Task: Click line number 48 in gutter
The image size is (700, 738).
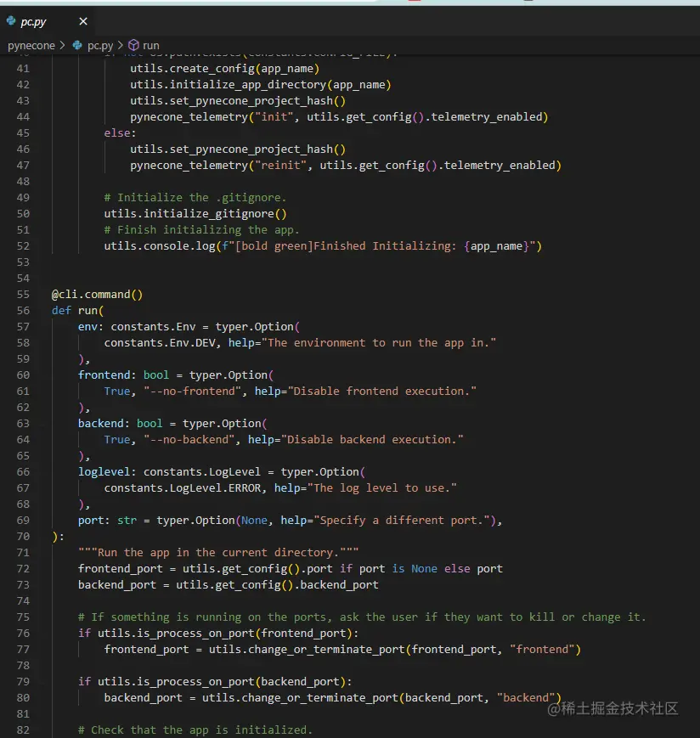Action: (x=23, y=182)
